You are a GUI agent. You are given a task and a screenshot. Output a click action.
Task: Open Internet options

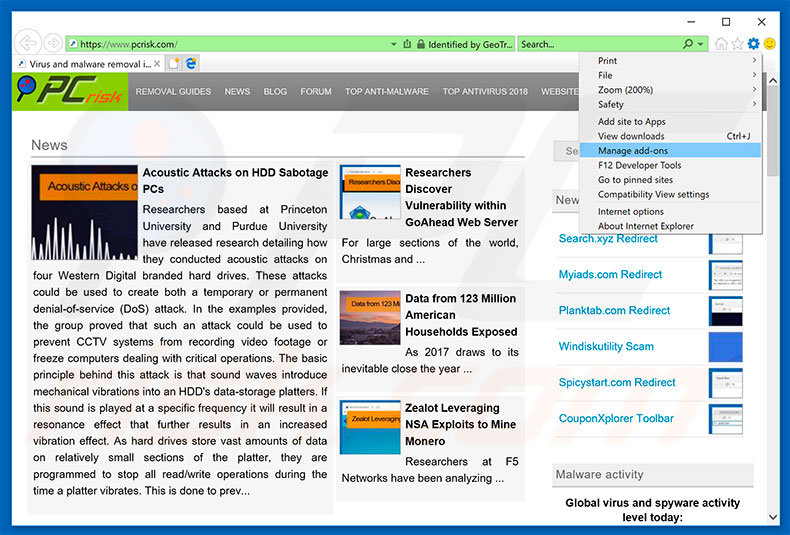[x=670, y=212]
